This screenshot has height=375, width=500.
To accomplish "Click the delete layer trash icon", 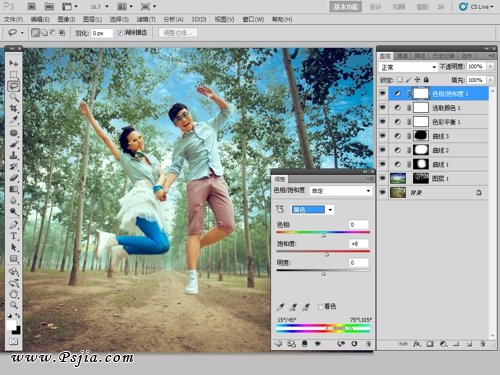I will [482, 344].
